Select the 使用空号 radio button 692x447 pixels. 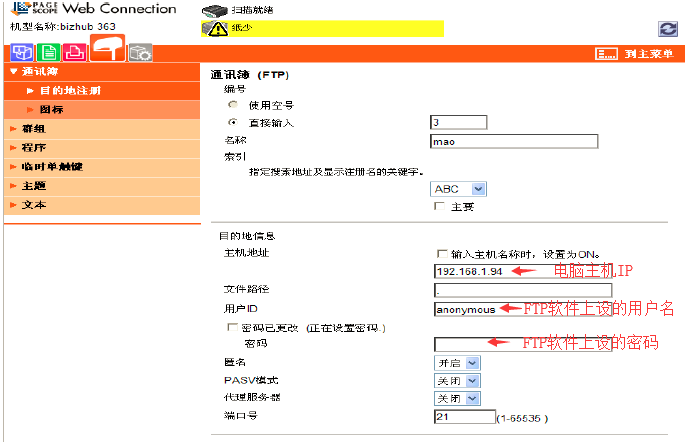[233, 105]
